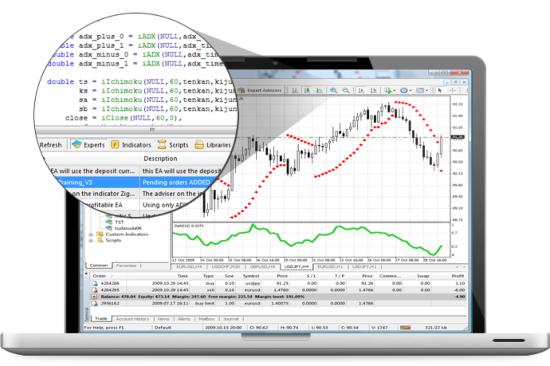The height and width of the screenshot is (366, 550).
Task: Select pending order 2956162 buy limit row
Action: click(279, 303)
